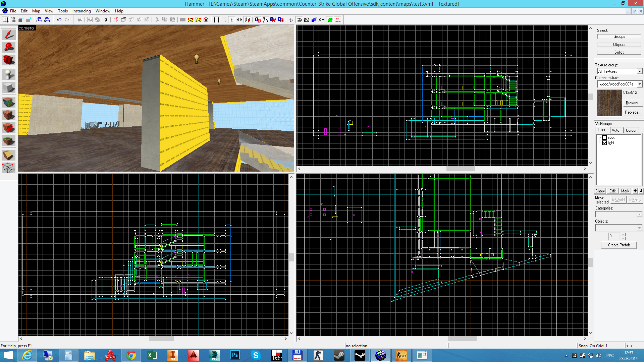The width and height of the screenshot is (644, 362).
Task: Select the Block creation tool
Action: (9, 87)
